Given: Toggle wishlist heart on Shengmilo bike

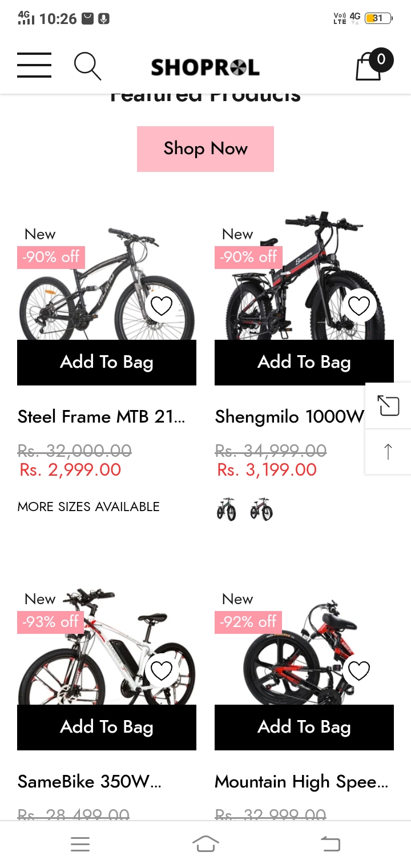Looking at the screenshot, I should point(359,307).
